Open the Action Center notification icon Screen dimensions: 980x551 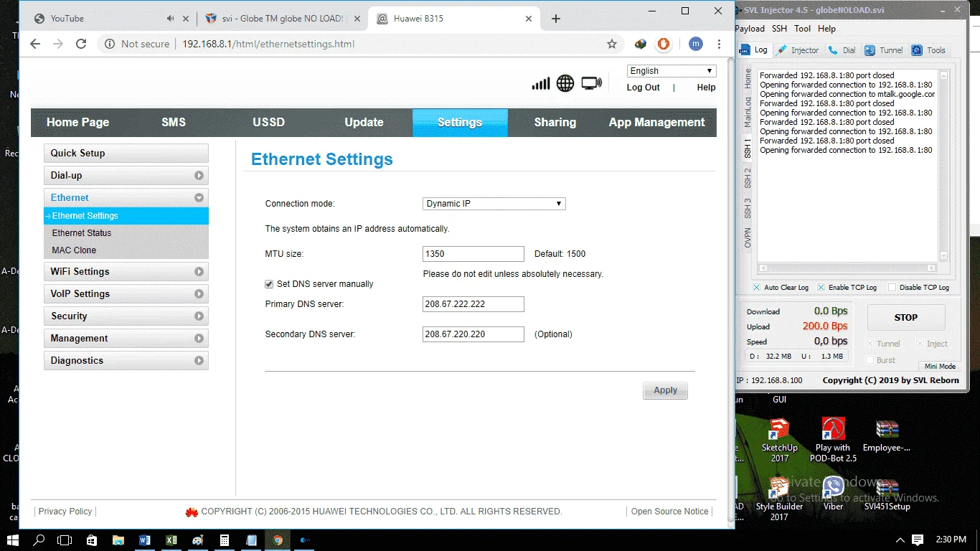point(918,540)
